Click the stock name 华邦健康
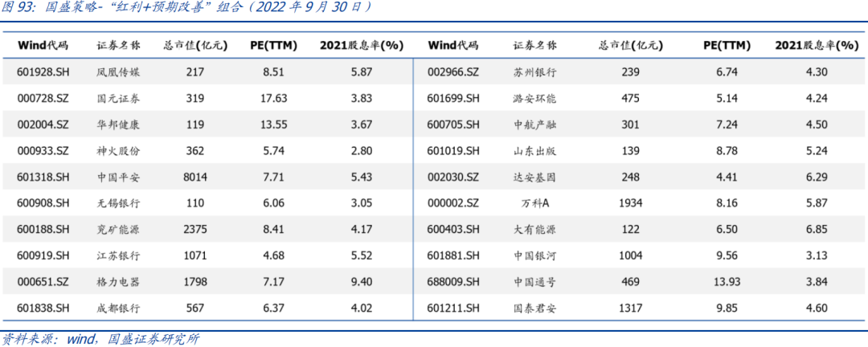Screen dimensions: 868x347 pos(118,125)
